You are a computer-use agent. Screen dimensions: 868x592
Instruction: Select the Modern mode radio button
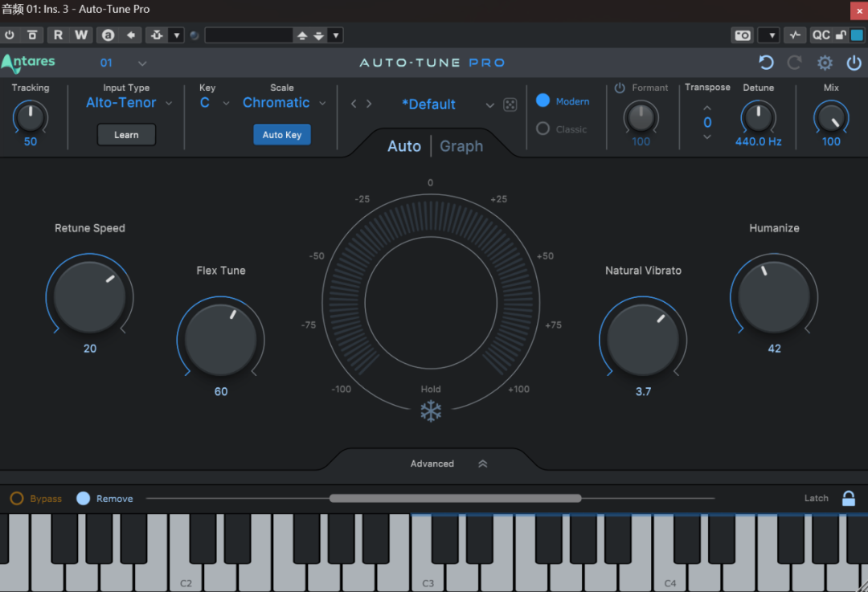pos(542,101)
